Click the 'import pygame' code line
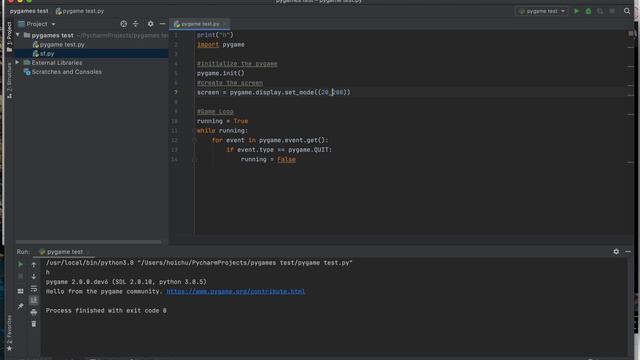This screenshot has height=360, width=640. 220,44
